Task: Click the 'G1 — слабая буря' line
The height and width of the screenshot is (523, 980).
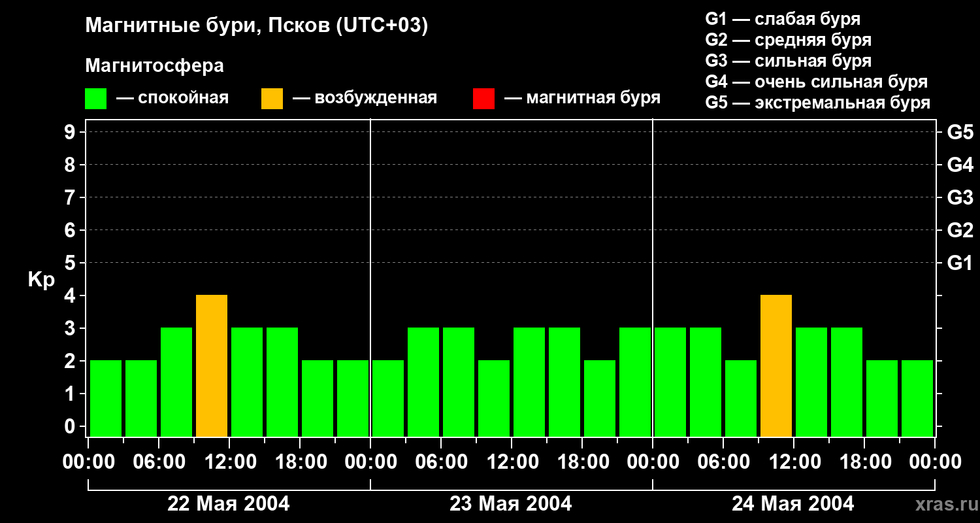Action: tap(783, 19)
